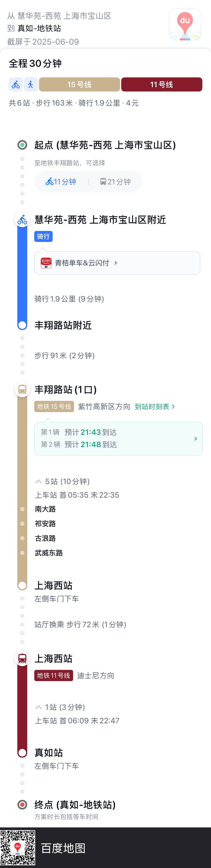Click the bike icon at 慧华苑-西苑 step
This screenshot has height=868, width=211.
point(22,220)
